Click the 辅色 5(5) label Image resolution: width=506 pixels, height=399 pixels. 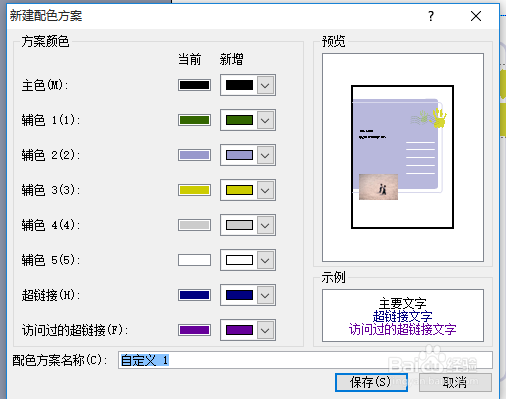(51, 260)
